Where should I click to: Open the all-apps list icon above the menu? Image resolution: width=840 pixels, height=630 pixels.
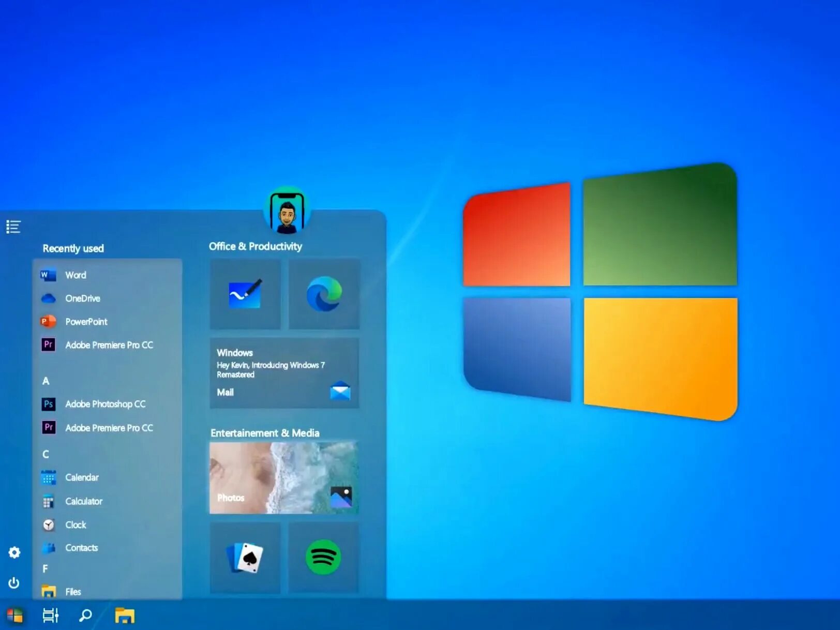coord(13,227)
